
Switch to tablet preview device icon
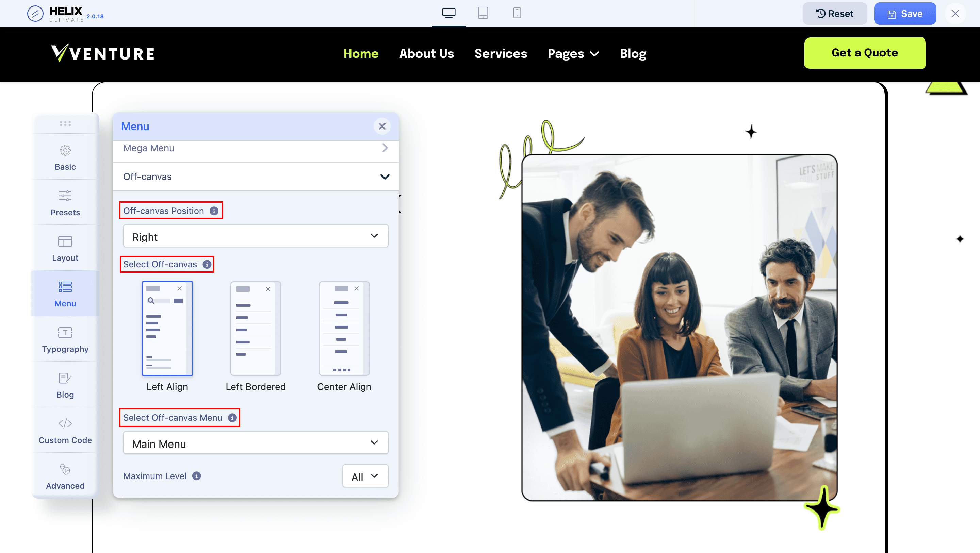pos(483,13)
